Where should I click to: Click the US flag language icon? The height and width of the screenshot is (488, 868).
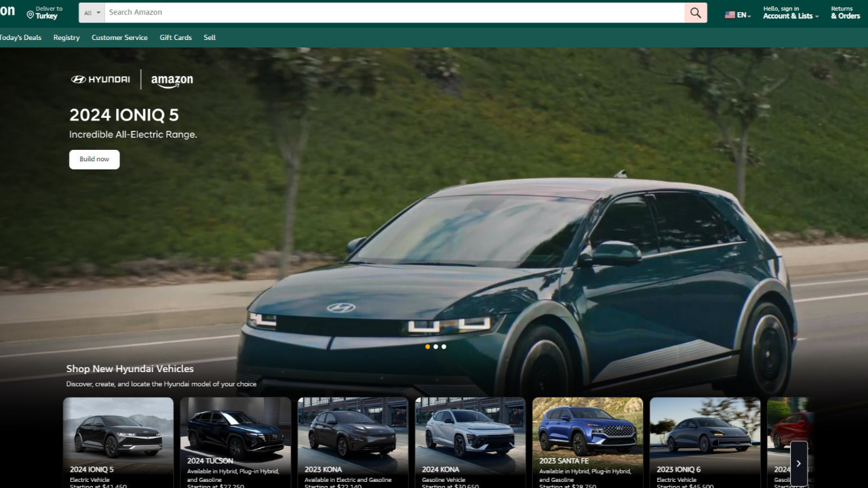click(x=730, y=15)
